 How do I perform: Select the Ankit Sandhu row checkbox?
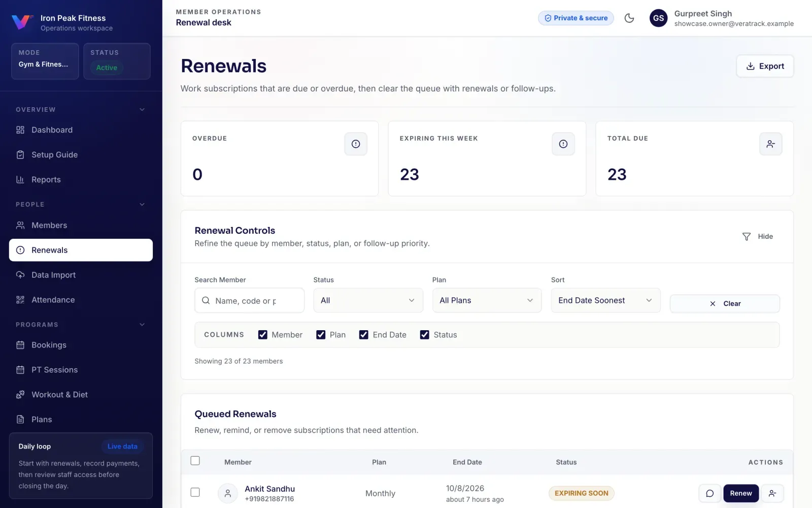pos(195,492)
